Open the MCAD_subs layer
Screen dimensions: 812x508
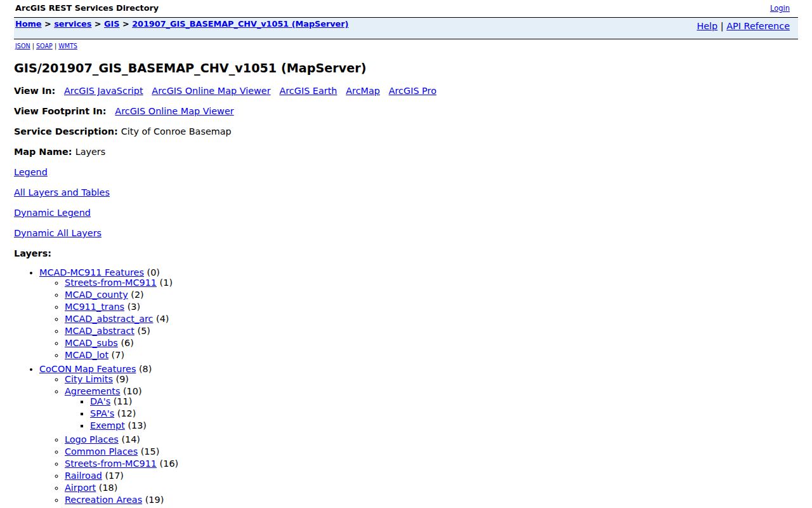pyautogui.click(x=91, y=343)
